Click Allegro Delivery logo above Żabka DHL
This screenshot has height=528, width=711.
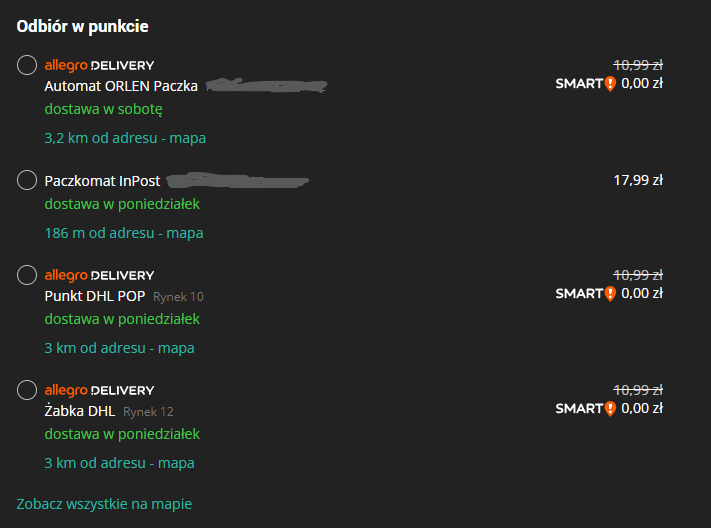pyautogui.click(x=99, y=390)
